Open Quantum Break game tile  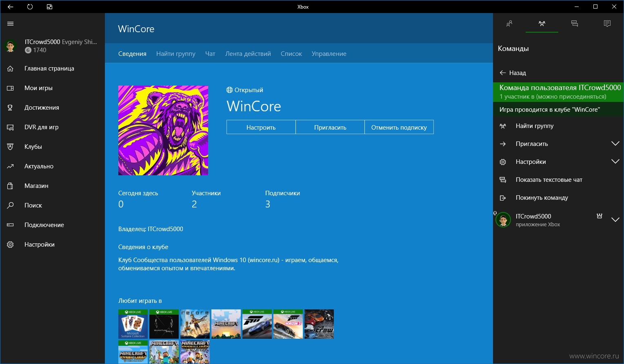(x=164, y=324)
